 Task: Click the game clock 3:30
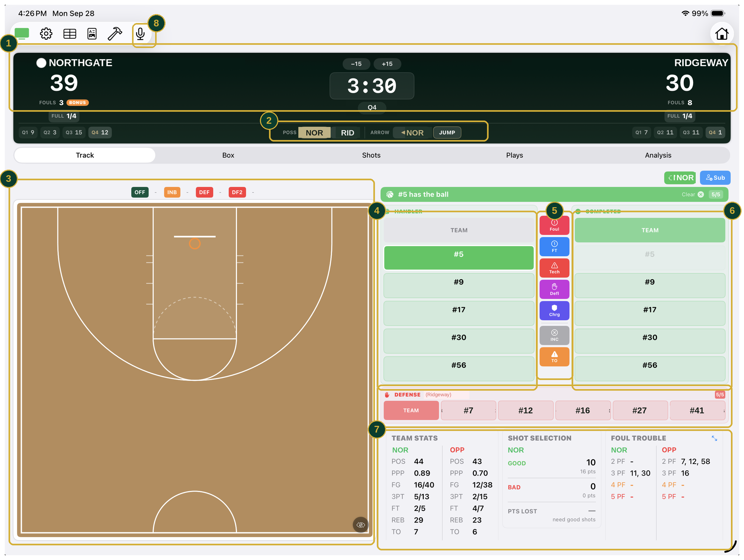[372, 86]
